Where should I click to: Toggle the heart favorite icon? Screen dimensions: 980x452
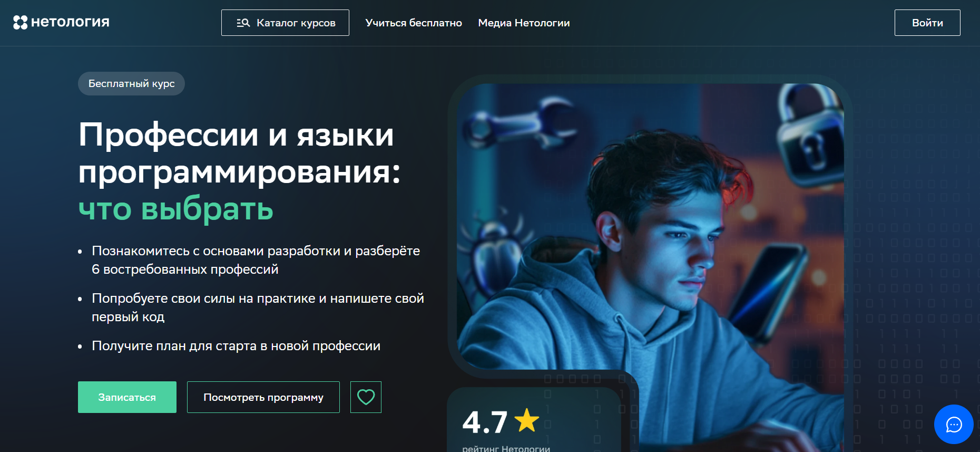(x=366, y=397)
